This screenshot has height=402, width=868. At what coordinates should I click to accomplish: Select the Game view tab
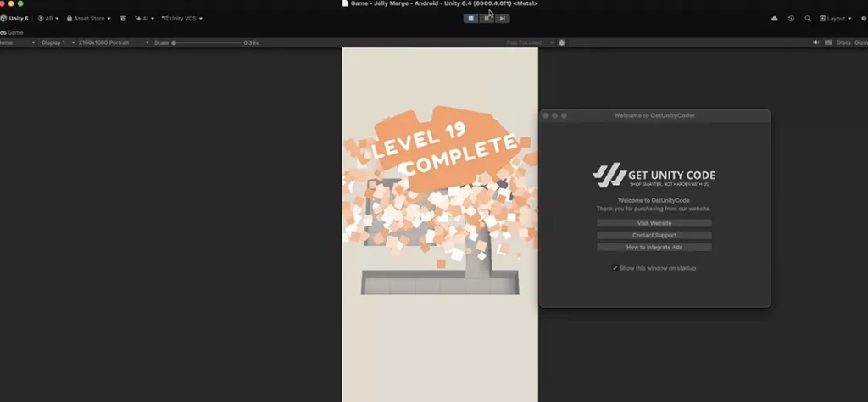pyautogui.click(x=12, y=33)
